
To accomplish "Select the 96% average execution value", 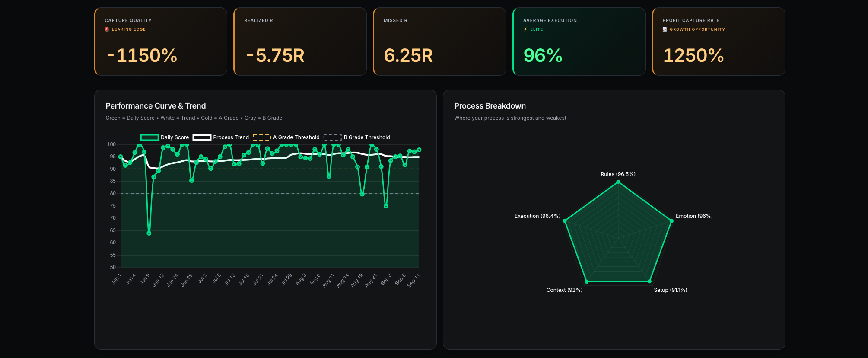I will pyautogui.click(x=543, y=55).
